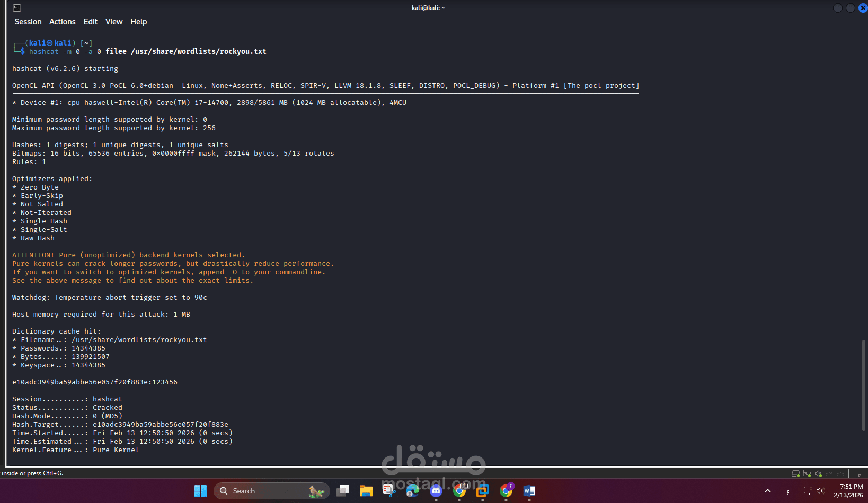Click the VM network adapter status icon

[x=807, y=473]
